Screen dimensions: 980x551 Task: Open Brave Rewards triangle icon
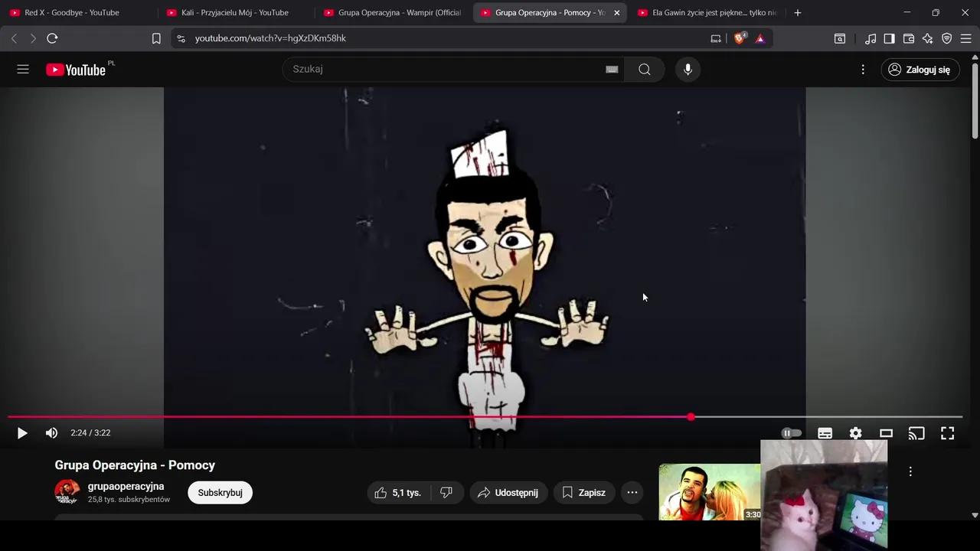pos(760,38)
